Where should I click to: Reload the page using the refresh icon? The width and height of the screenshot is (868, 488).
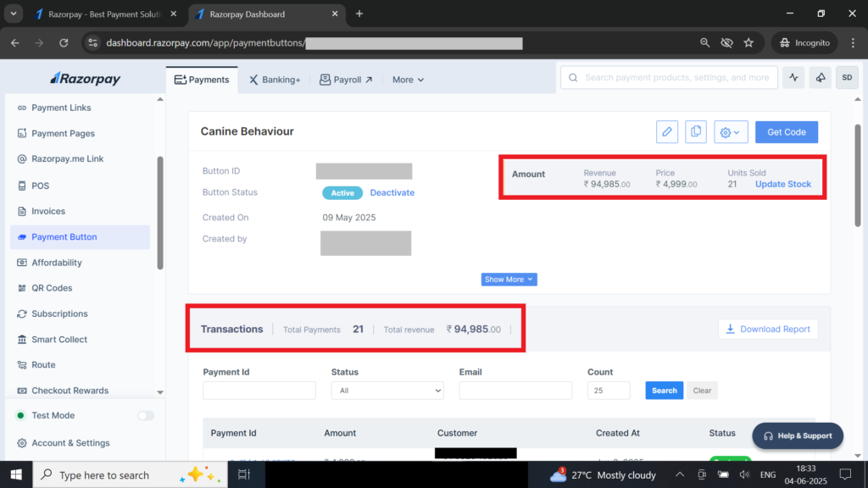64,42
